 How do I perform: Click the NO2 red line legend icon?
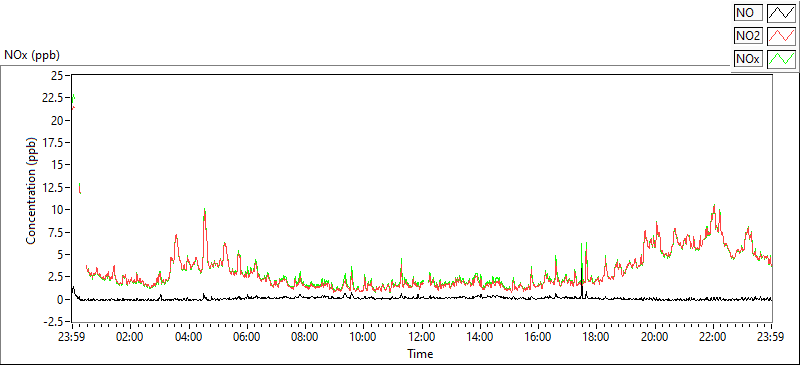click(782, 35)
